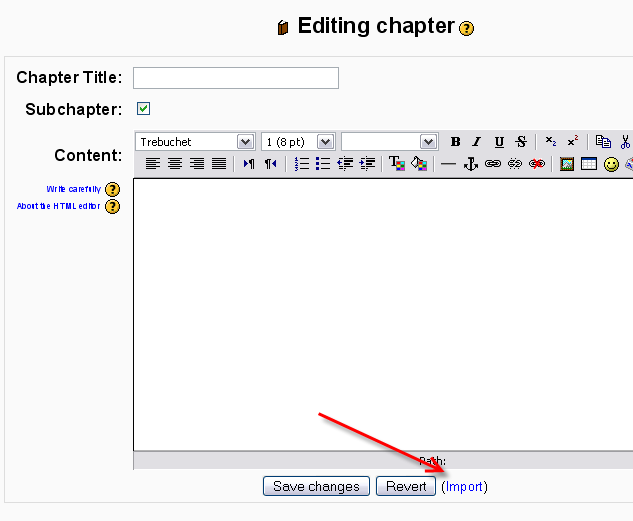Center align the text

(175, 164)
